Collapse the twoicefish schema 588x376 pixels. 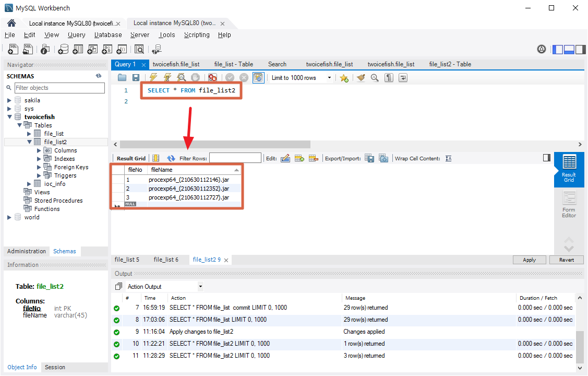click(9, 116)
